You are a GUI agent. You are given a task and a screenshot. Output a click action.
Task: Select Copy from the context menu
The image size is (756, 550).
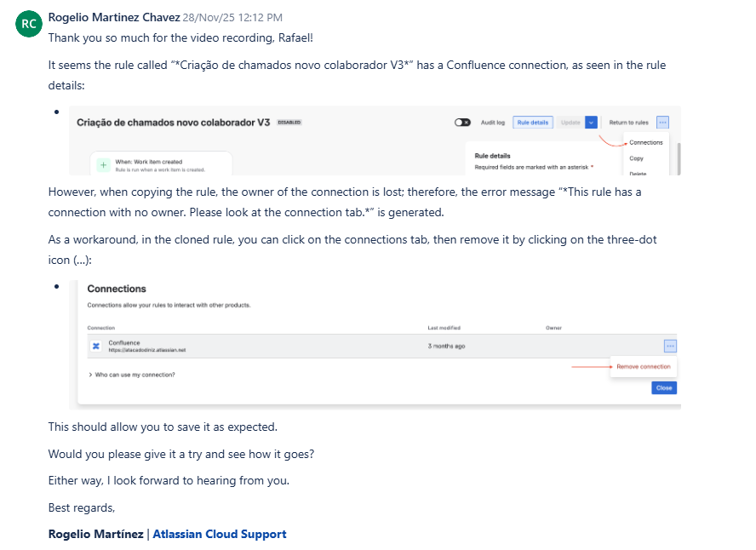pos(636,158)
